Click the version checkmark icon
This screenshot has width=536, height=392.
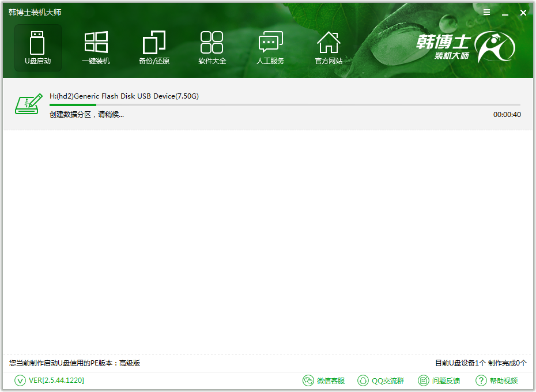pyautogui.click(x=20, y=380)
